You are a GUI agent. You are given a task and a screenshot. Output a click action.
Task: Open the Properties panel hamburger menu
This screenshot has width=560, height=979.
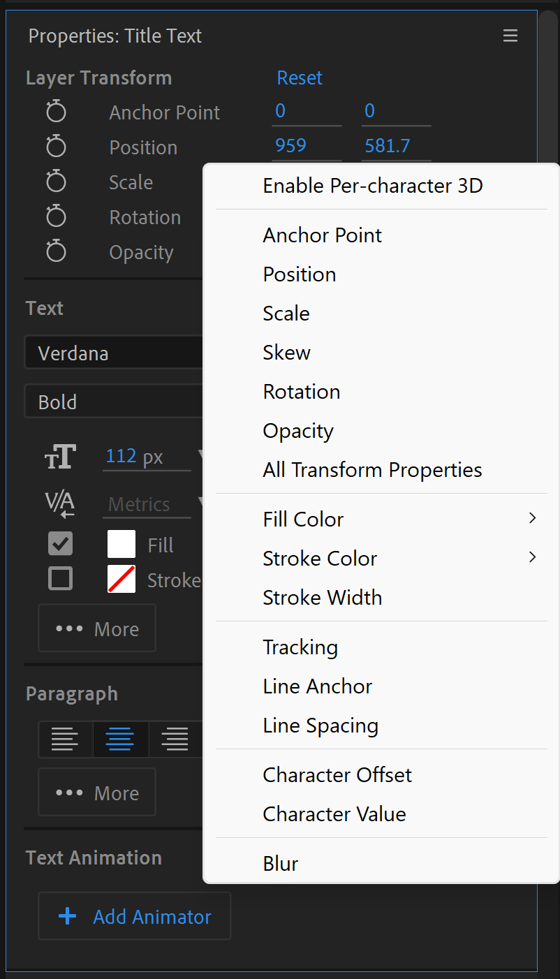click(x=510, y=35)
